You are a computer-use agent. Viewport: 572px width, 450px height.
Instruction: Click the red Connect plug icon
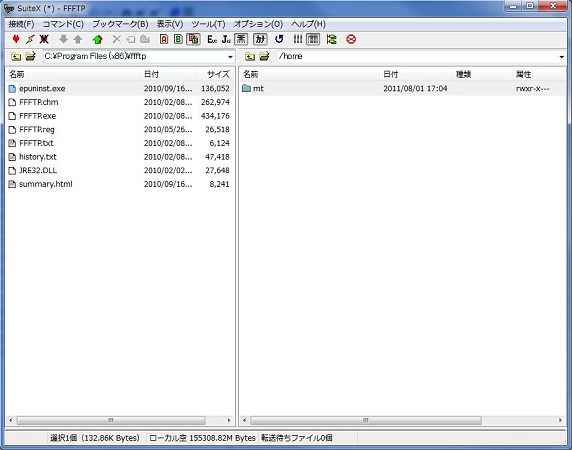pos(16,39)
